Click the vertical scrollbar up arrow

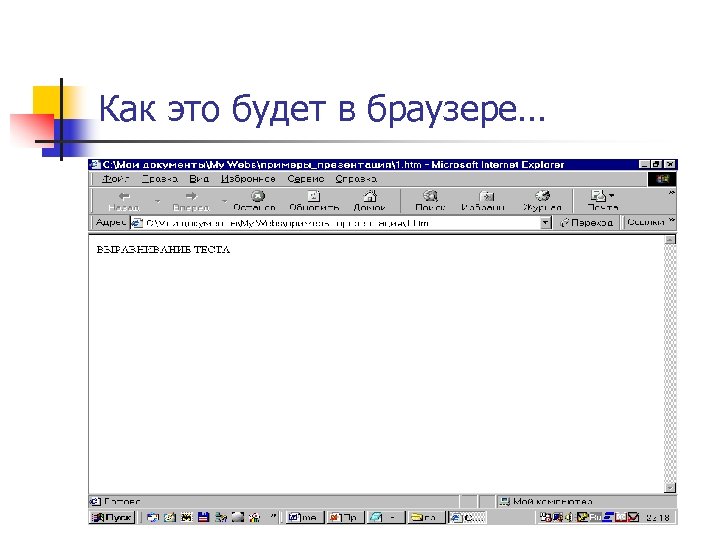[x=670, y=239]
